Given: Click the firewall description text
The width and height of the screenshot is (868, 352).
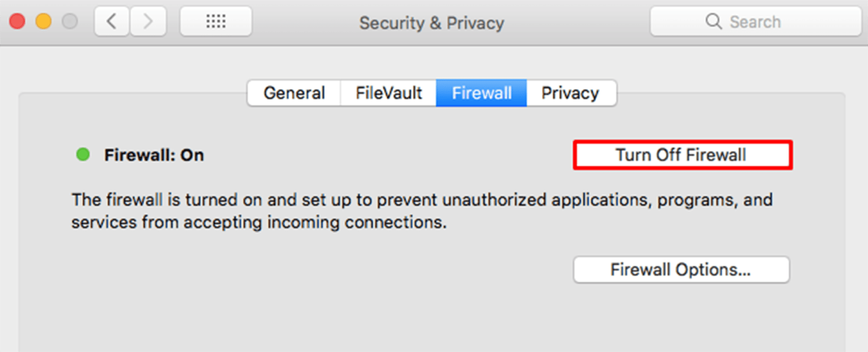Looking at the screenshot, I should tap(421, 211).
